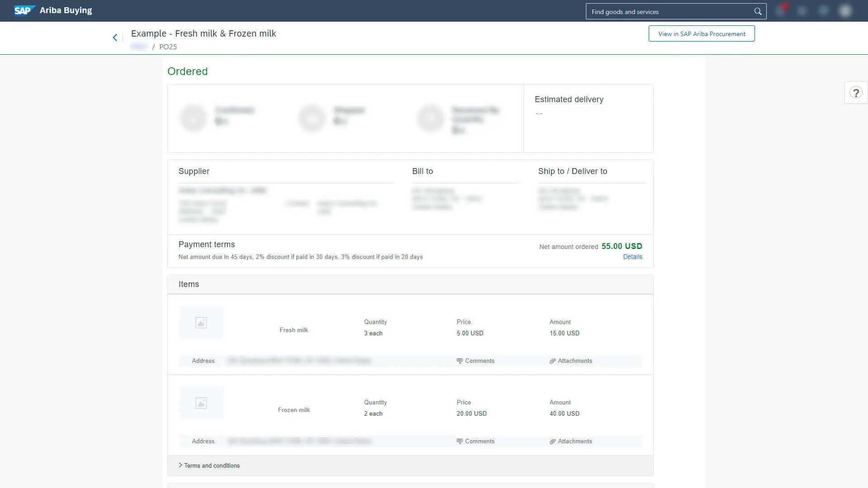The width and height of the screenshot is (868, 488).
Task: Open Attachments for Fresh milk item
Action: point(571,361)
